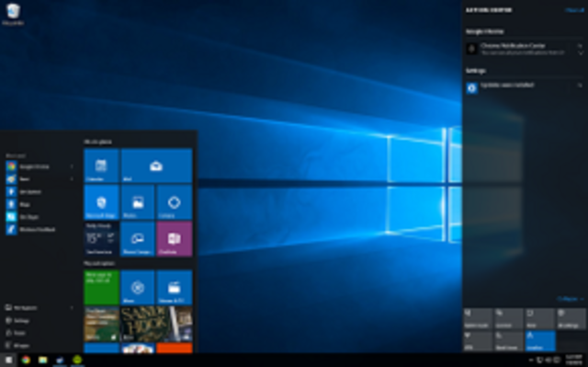Viewport: 588px width, 367px height.
Task: Open the Mail tile
Action: click(x=156, y=166)
